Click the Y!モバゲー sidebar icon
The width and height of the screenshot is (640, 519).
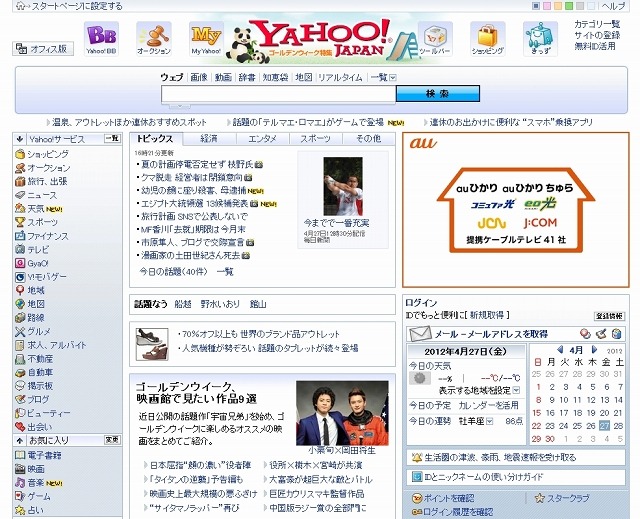[20, 277]
